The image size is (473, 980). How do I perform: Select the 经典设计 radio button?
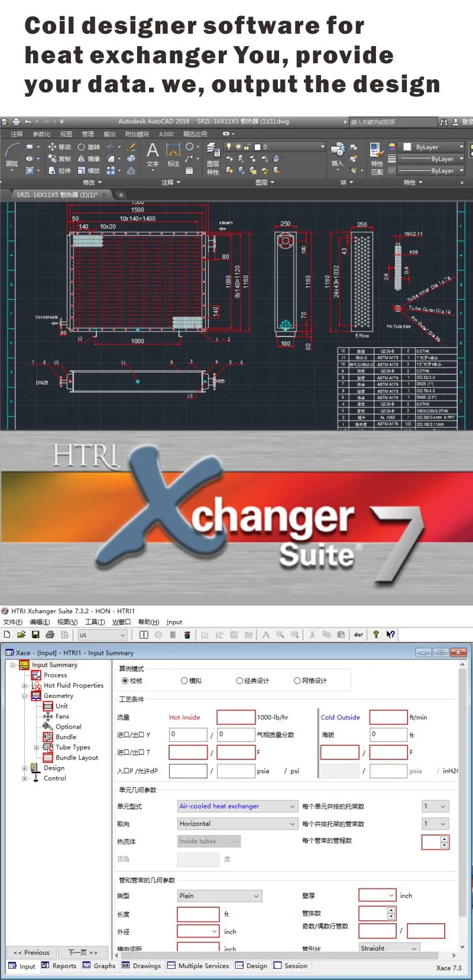point(239,681)
